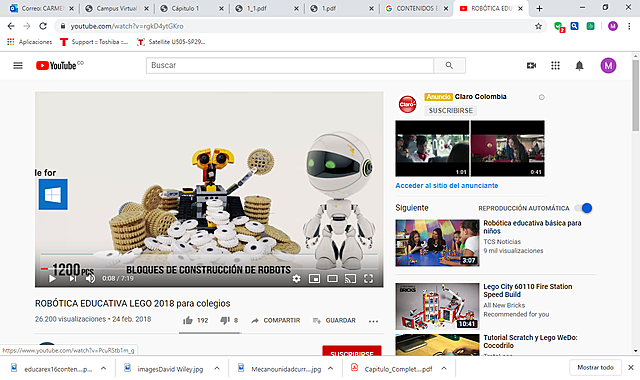
Task: Open Lego City 60110 Fire Station video title
Action: coord(527,290)
